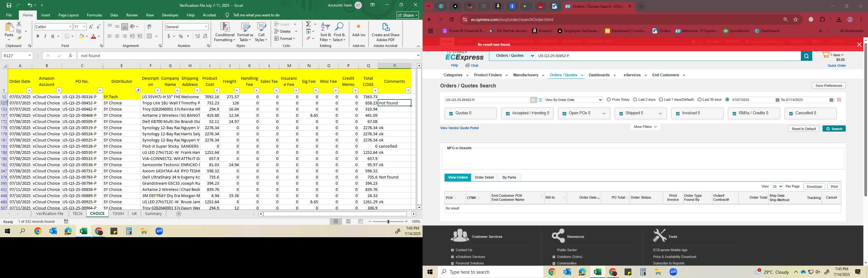
Task: Open the Comments column filter dropdown
Action: (408, 91)
